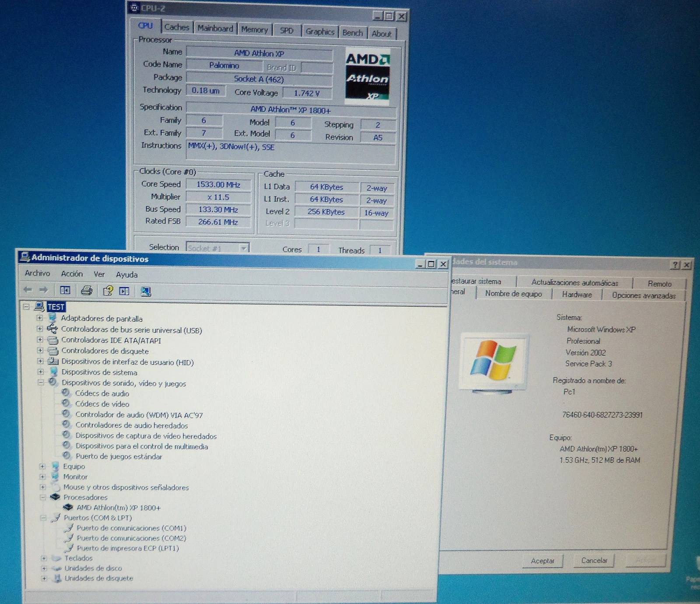Collapse Dispositivos de sonido, vídeo y juegos
This screenshot has width=700, height=604.
pos(40,383)
